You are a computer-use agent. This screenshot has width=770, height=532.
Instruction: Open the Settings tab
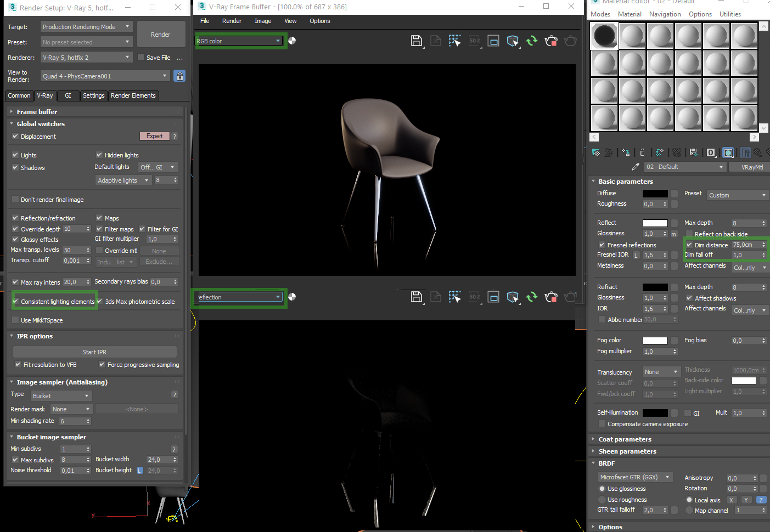(94, 95)
